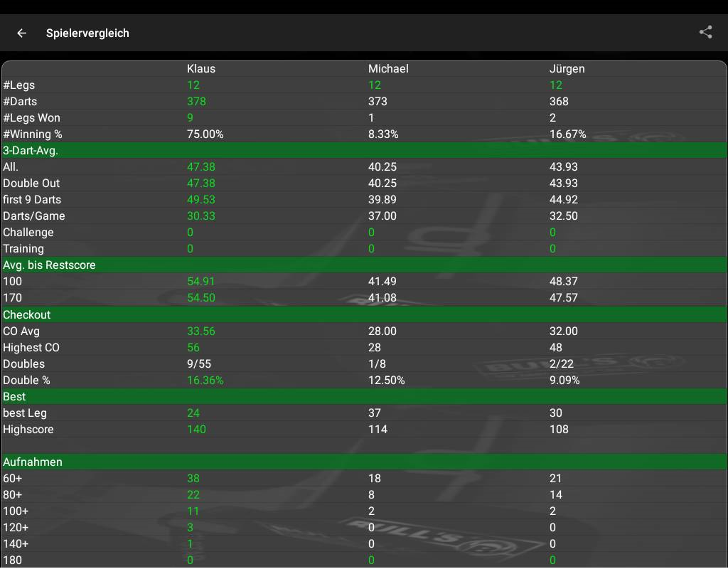Tap the Aufnahmen section header

[x=33, y=462]
